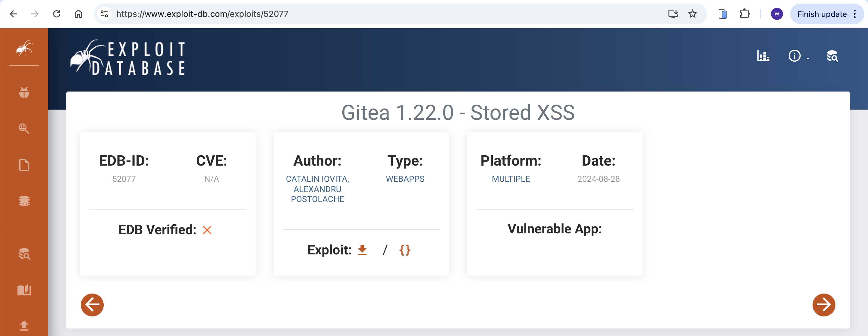Expand the info About dropdown in header
The width and height of the screenshot is (868, 336).
coord(798,56)
